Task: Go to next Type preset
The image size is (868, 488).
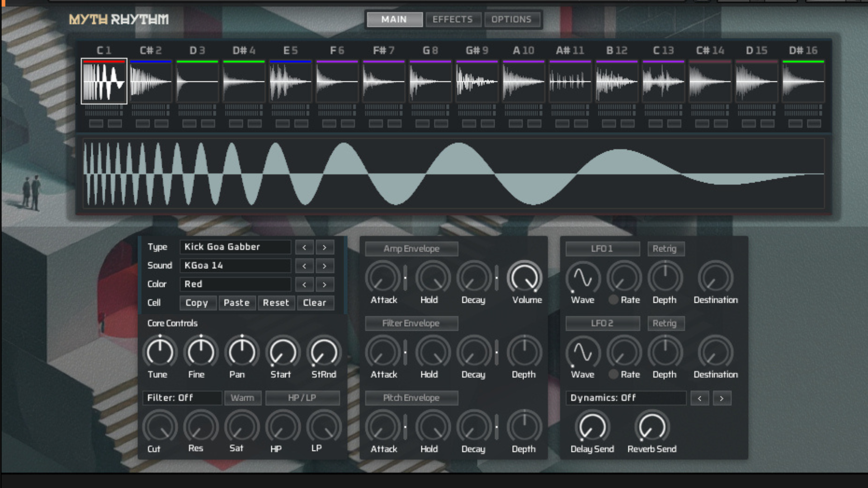Action: click(x=325, y=247)
